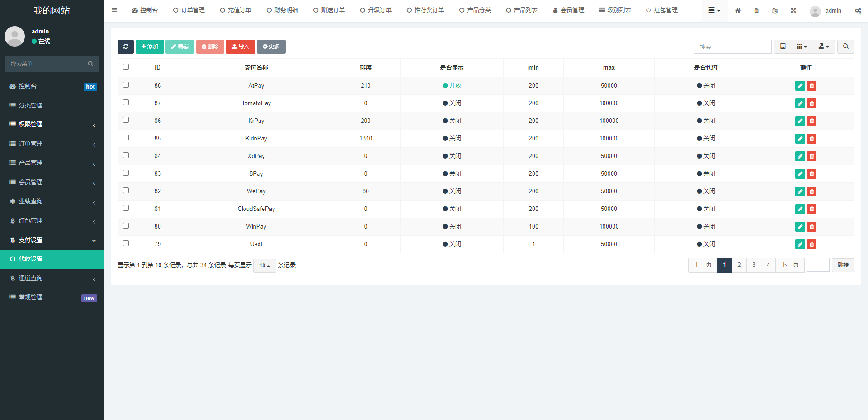Open the 订单管理 tab in top navigation
The image size is (868, 420).
tap(189, 10)
